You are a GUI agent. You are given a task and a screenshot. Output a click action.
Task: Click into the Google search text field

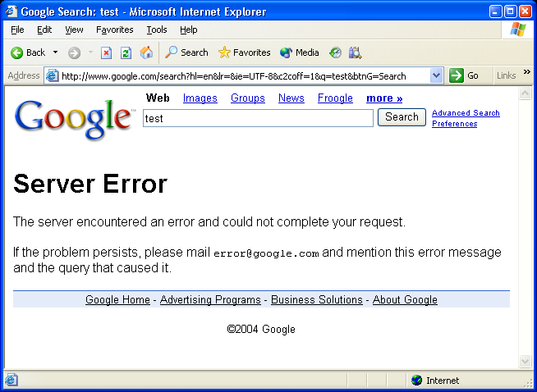pos(257,118)
